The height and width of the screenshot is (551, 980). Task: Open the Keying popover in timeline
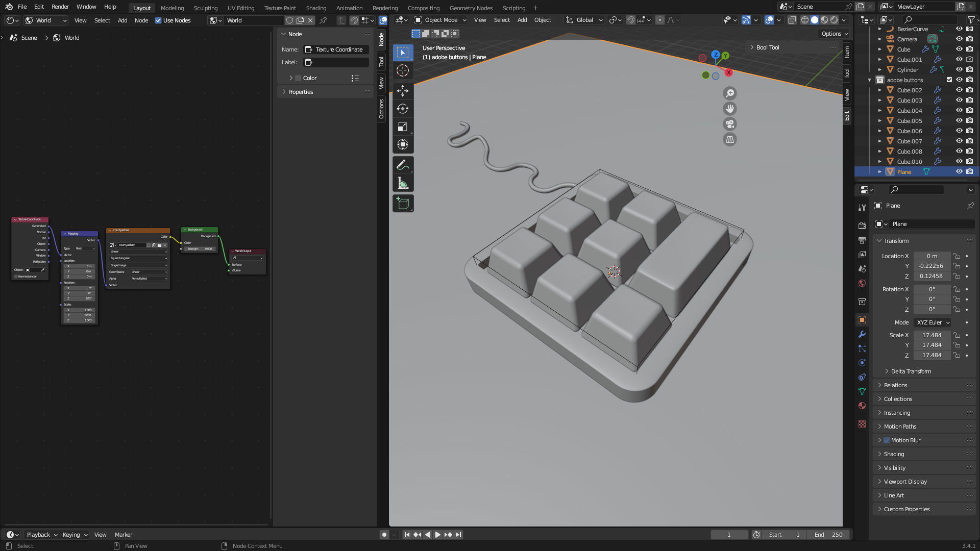[75, 535]
